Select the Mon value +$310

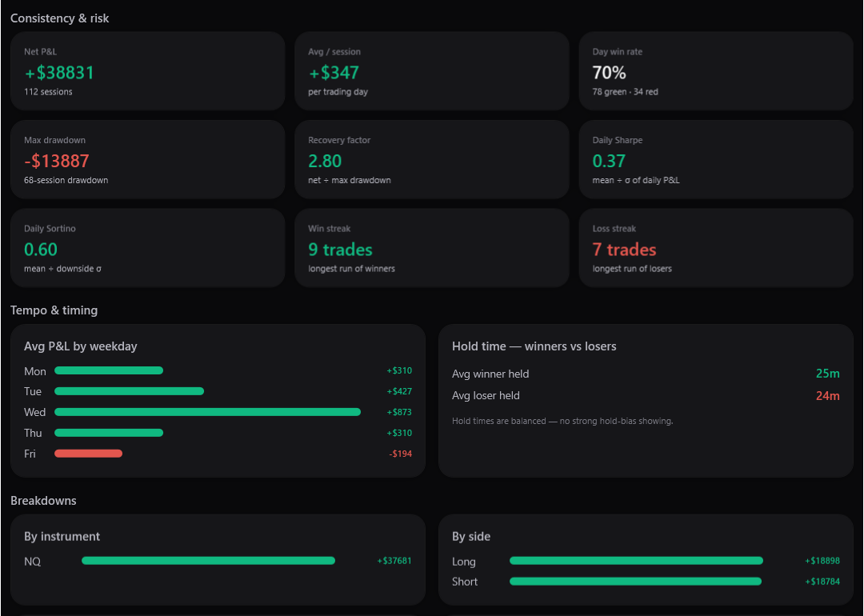399,371
